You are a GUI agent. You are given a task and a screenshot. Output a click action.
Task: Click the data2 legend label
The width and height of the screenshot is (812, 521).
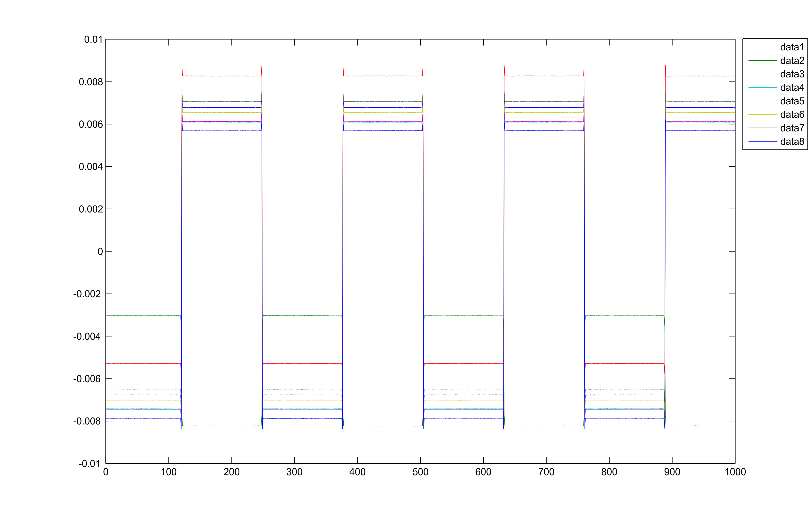point(792,61)
